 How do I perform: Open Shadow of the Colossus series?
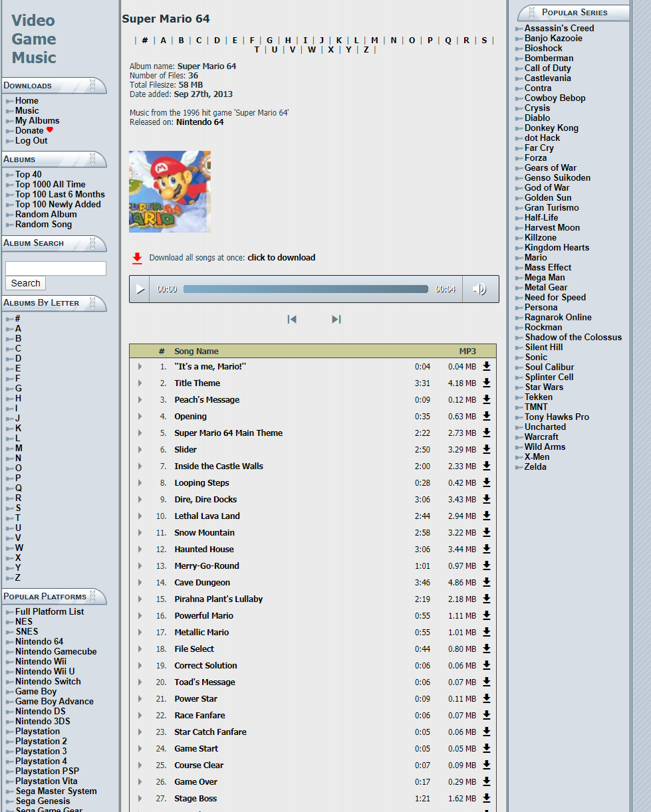pos(573,338)
